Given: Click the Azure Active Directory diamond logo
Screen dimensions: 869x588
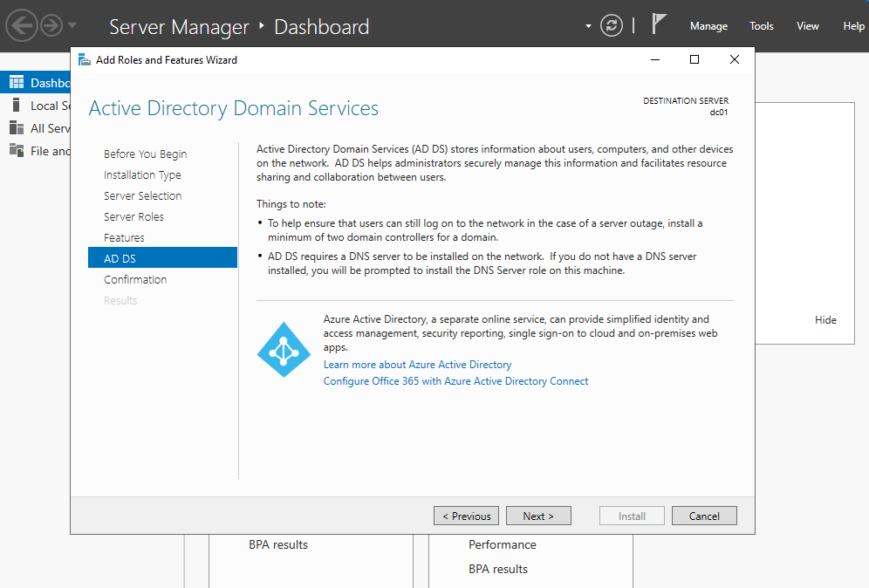Looking at the screenshot, I should click(x=284, y=350).
